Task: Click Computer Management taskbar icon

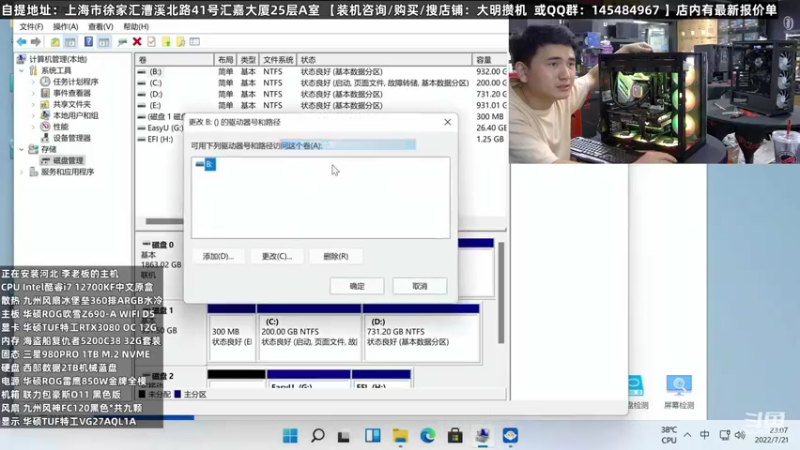Action: point(483,436)
